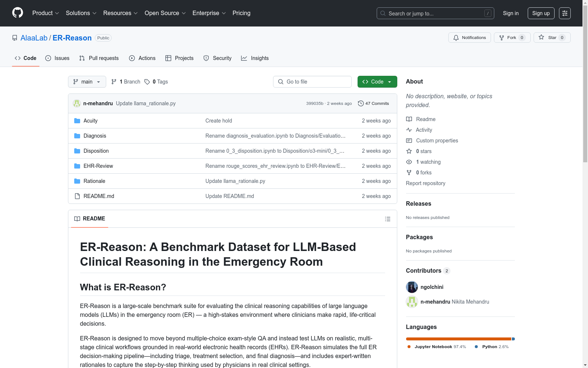The width and height of the screenshot is (588, 368).
Task: Click the star icon in the Star button
Action: [x=541, y=37]
